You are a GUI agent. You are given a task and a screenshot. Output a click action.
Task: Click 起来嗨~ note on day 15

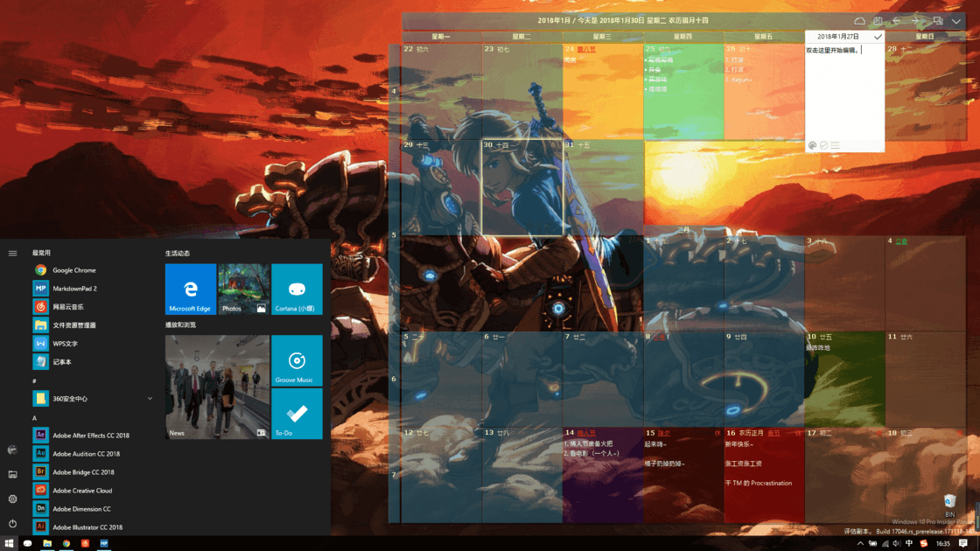[x=655, y=444]
